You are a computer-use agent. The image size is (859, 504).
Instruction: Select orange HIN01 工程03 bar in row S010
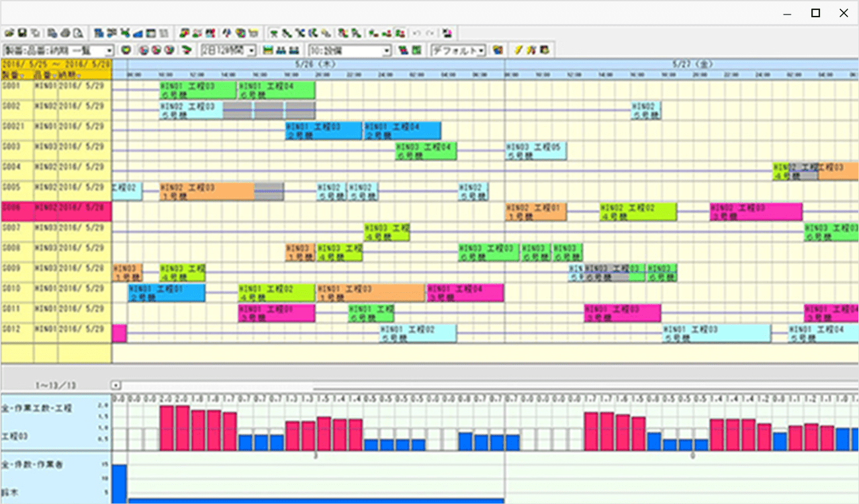[x=371, y=293]
